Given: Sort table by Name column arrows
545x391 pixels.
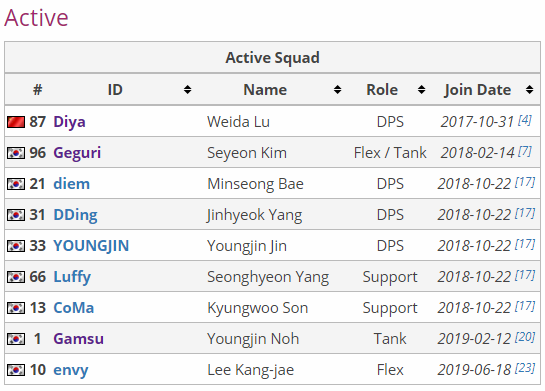Looking at the screenshot, I should 337,90.
